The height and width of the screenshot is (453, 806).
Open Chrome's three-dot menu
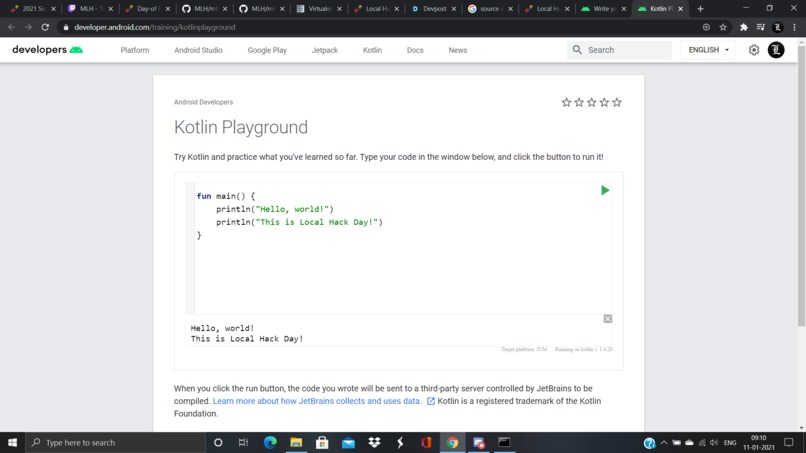coord(795,27)
